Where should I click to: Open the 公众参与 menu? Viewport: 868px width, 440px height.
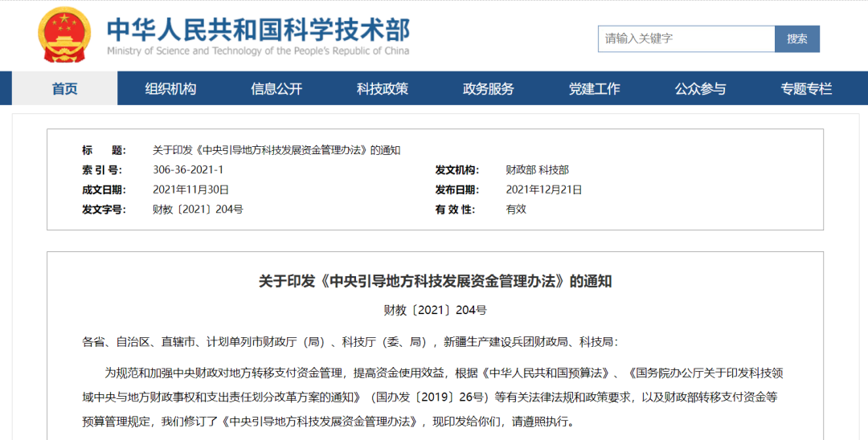[x=700, y=88]
